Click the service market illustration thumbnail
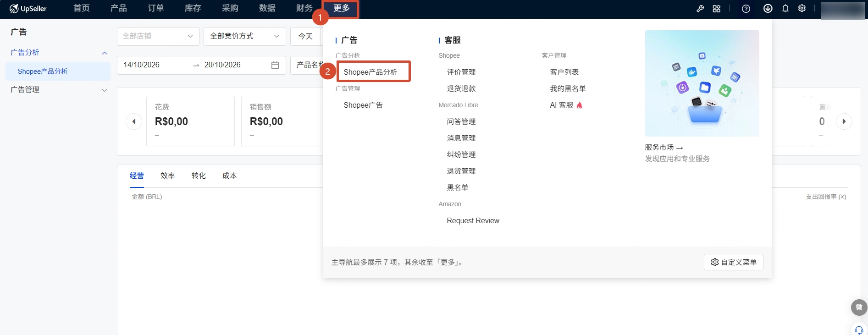Screen dimensions: 868x335 click(702, 83)
